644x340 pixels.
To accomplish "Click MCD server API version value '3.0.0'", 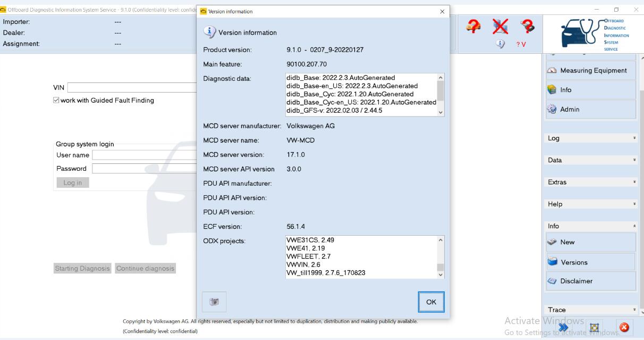I will 294,169.
